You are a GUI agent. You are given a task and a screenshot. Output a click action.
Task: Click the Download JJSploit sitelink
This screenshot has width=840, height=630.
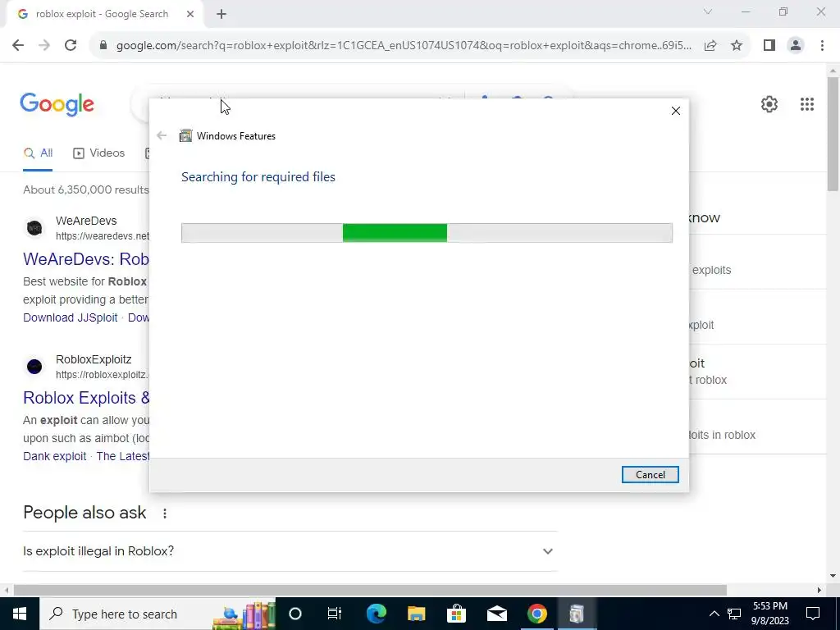coord(71,317)
